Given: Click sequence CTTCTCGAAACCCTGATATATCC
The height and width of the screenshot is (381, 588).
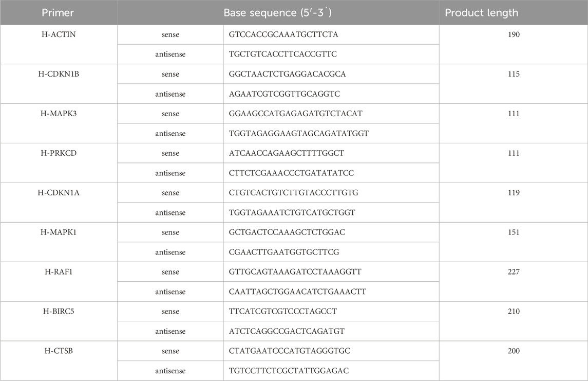Looking at the screenshot, I should [291, 173].
